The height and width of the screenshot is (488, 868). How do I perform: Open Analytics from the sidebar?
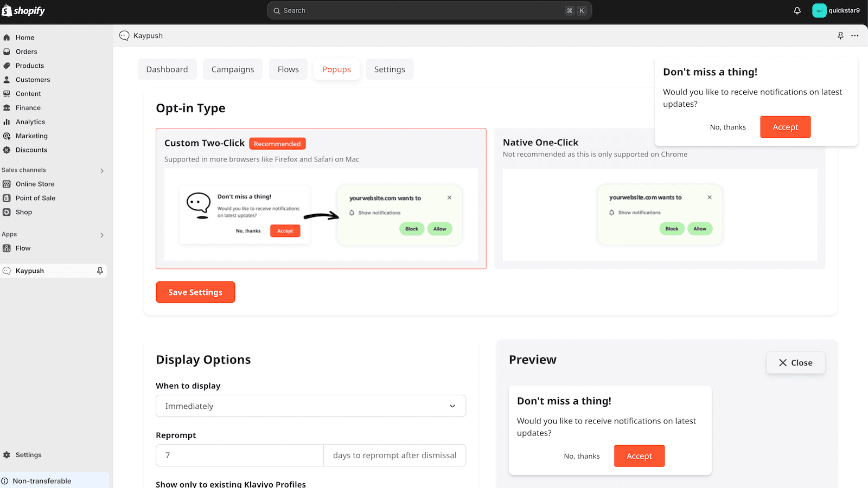(30, 122)
